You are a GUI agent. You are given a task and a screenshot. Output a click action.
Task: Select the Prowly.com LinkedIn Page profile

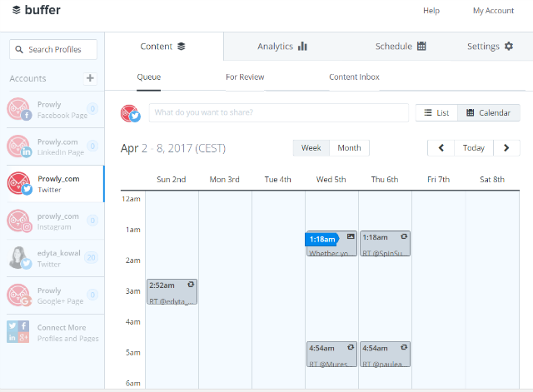pyautogui.click(x=55, y=146)
